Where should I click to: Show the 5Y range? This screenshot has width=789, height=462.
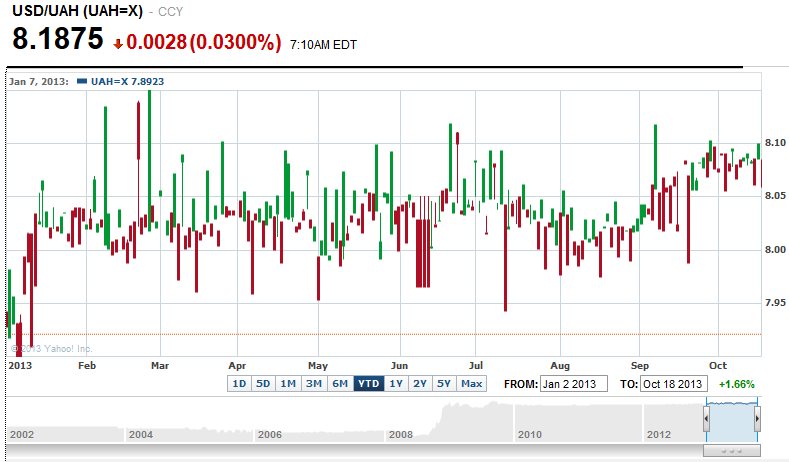444,384
